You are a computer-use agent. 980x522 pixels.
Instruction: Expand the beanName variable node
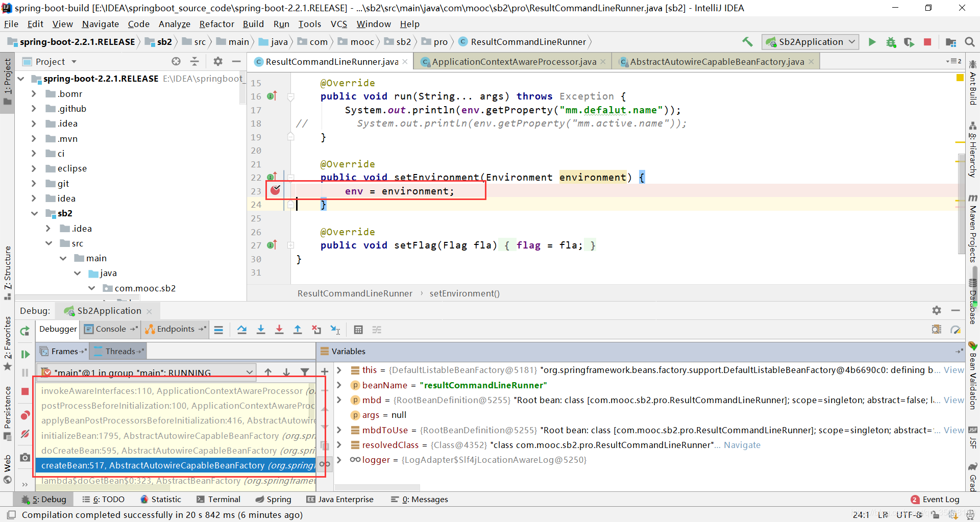339,385
